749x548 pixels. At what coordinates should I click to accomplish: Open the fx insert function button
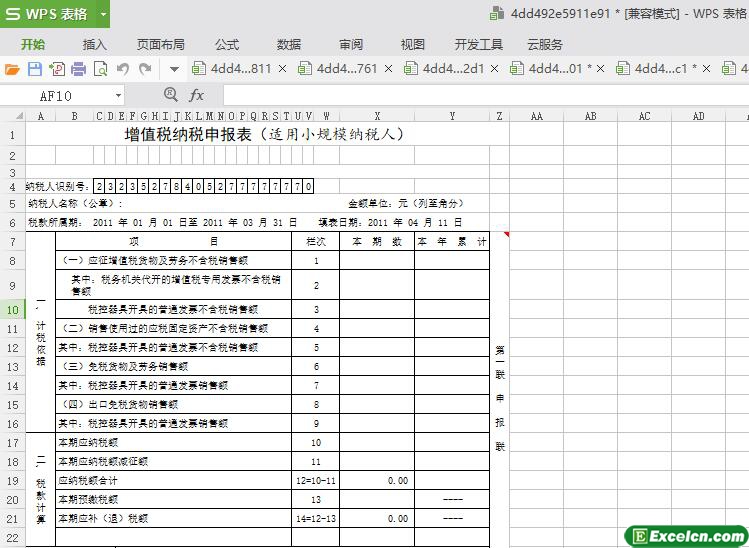click(x=196, y=95)
